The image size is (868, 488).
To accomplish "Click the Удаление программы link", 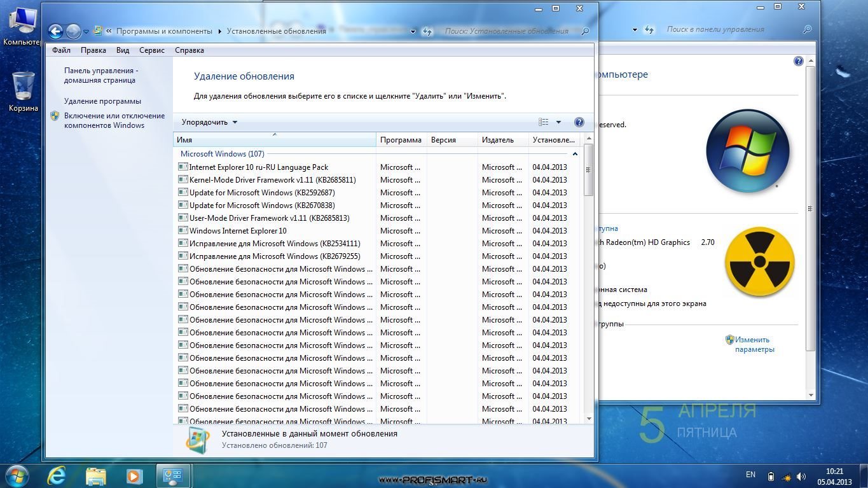I will (102, 101).
